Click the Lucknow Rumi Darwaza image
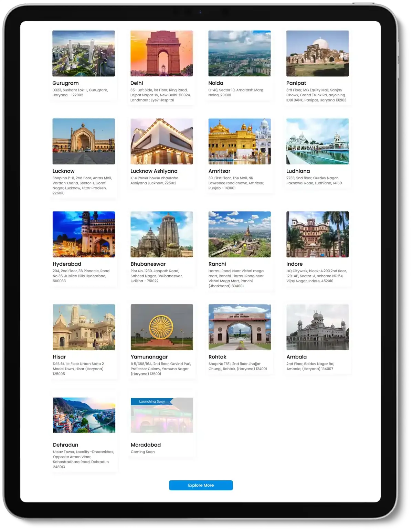The width and height of the screenshot is (413, 532). pos(83,141)
